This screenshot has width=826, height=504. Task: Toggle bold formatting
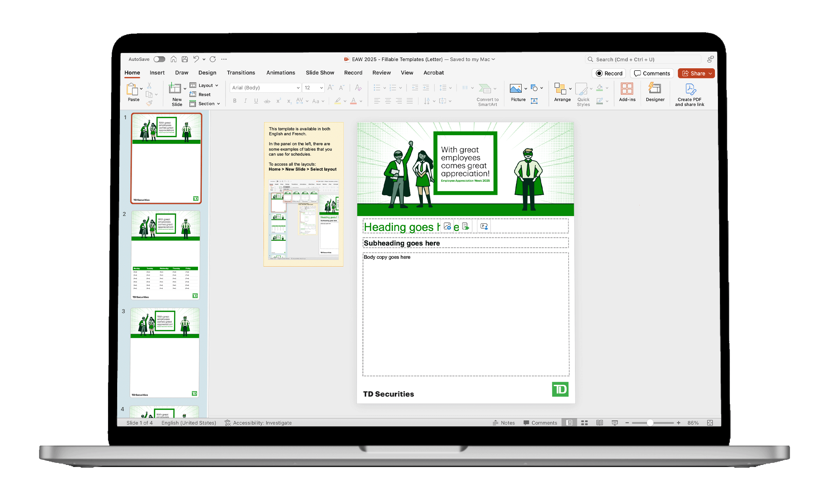coord(234,101)
